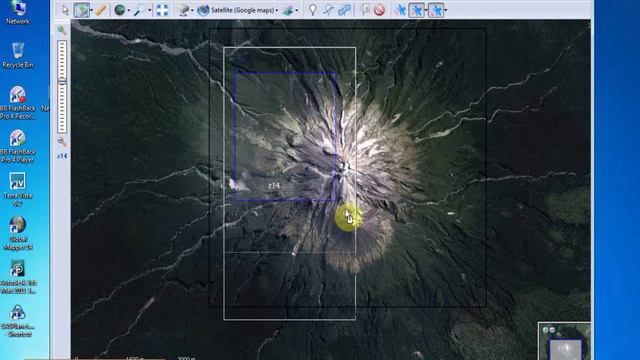Click the first blue GPS star icon
The image size is (640, 360).
[400, 10]
